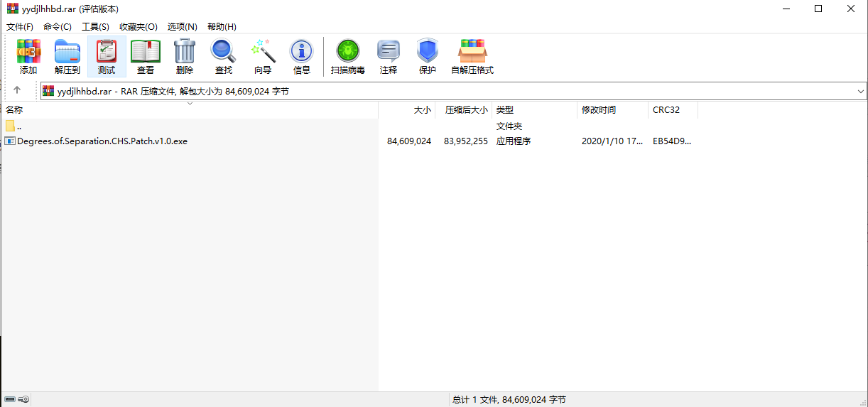Minimize the WinRAR window
The width and height of the screenshot is (868, 407).
[786, 9]
